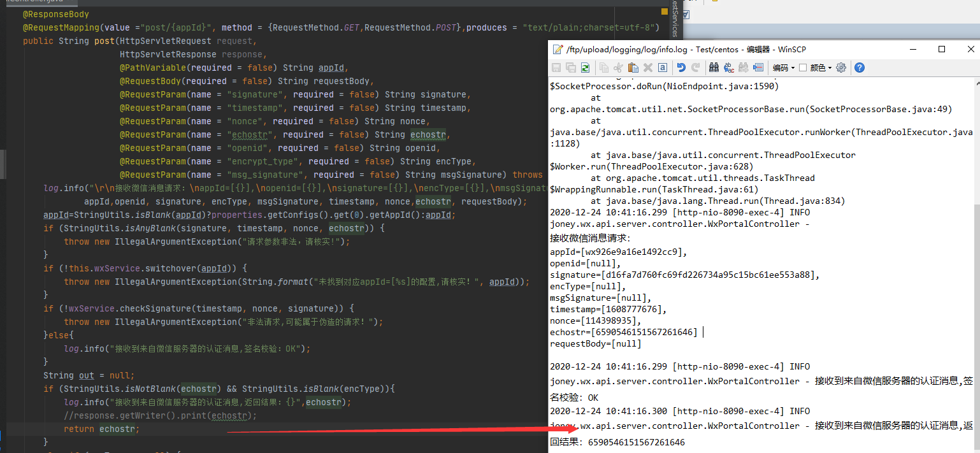Click the "nonce" request param string
Screen dimensions: 980x453
(245, 121)
